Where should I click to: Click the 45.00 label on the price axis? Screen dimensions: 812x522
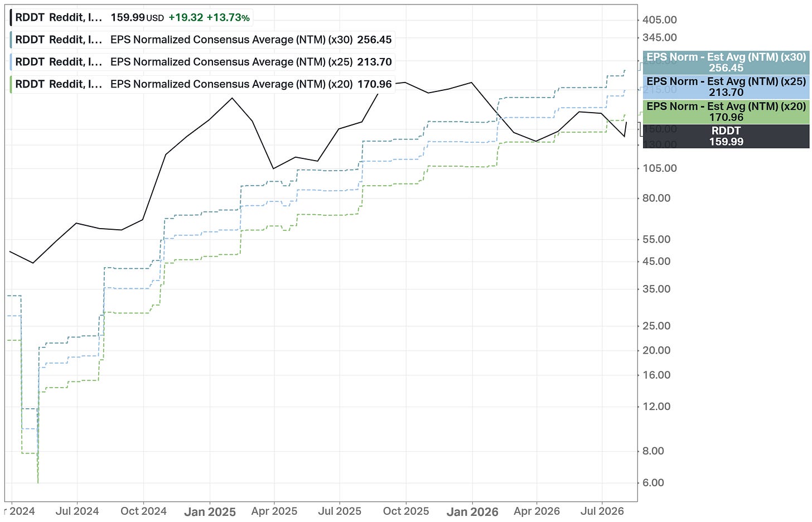(x=656, y=262)
